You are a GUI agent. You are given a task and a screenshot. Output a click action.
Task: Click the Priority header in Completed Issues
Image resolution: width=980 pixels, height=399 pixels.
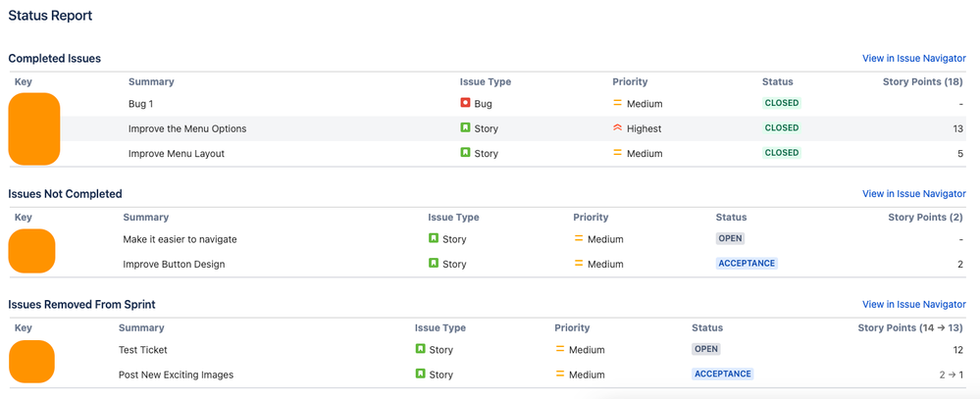point(630,82)
